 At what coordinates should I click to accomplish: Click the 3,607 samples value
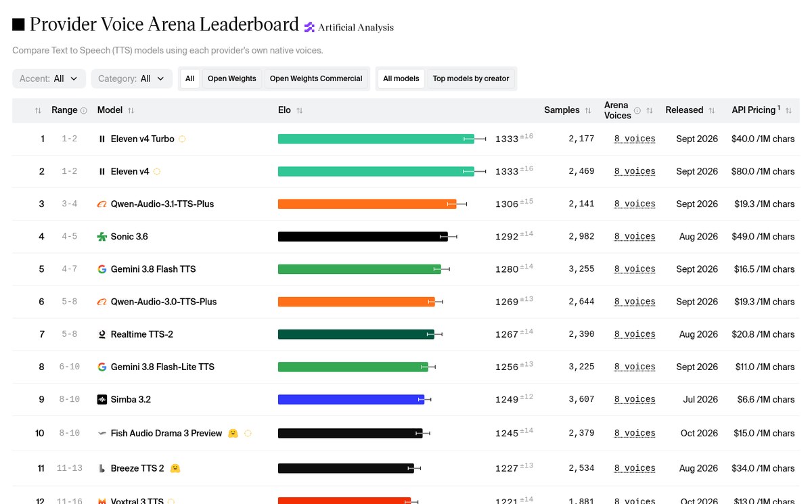click(x=581, y=399)
